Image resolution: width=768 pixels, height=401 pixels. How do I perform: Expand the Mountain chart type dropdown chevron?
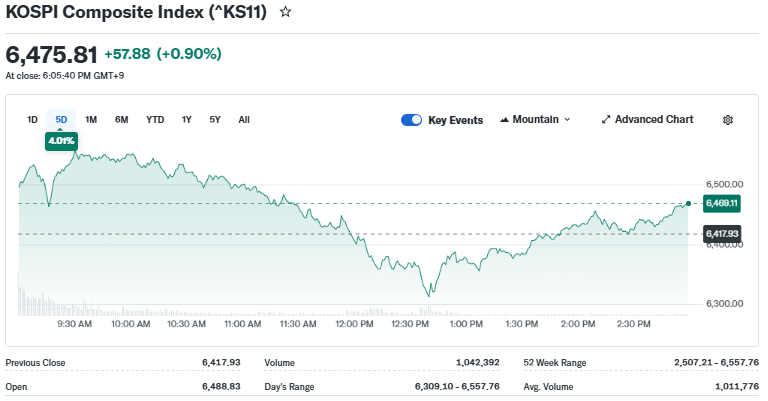[567, 119]
